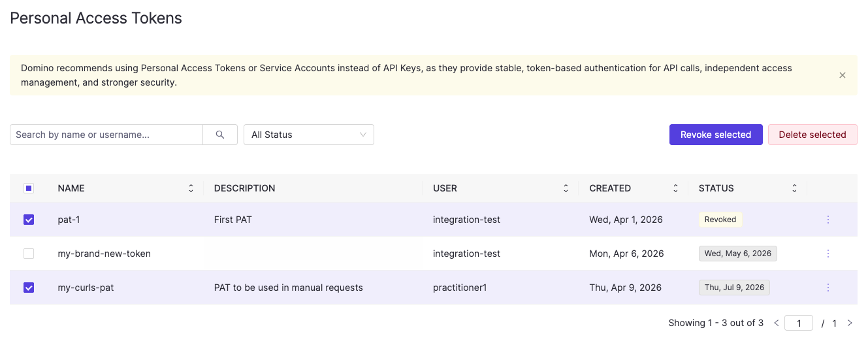Open the All Status filter dropdown

(309, 135)
